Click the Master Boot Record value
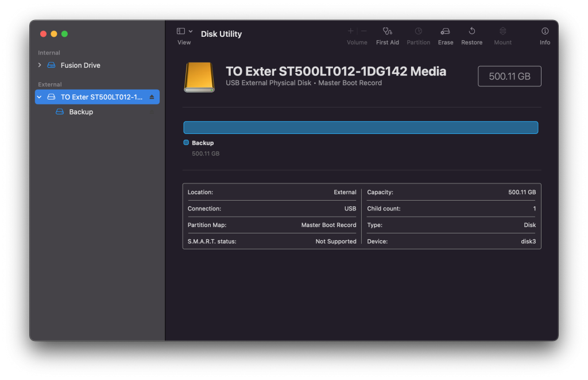The width and height of the screenshot is (588, 380). pos(328,225)
